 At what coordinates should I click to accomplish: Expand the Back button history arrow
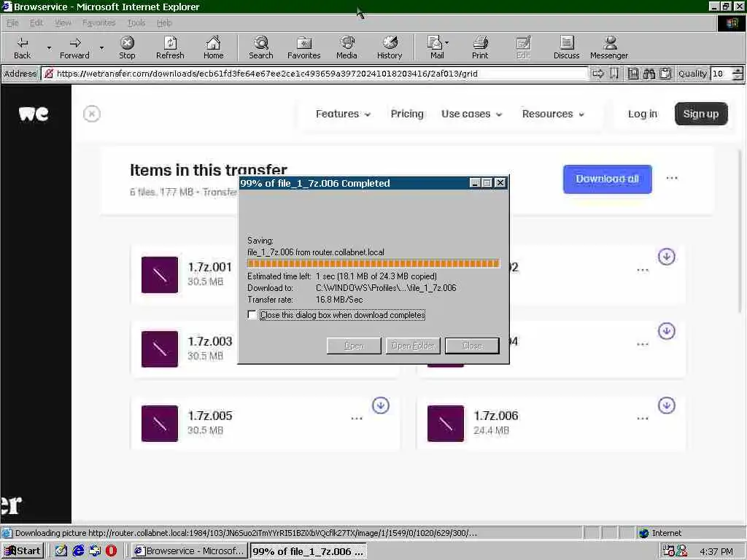pyautogui.click(x=49, y=47)
